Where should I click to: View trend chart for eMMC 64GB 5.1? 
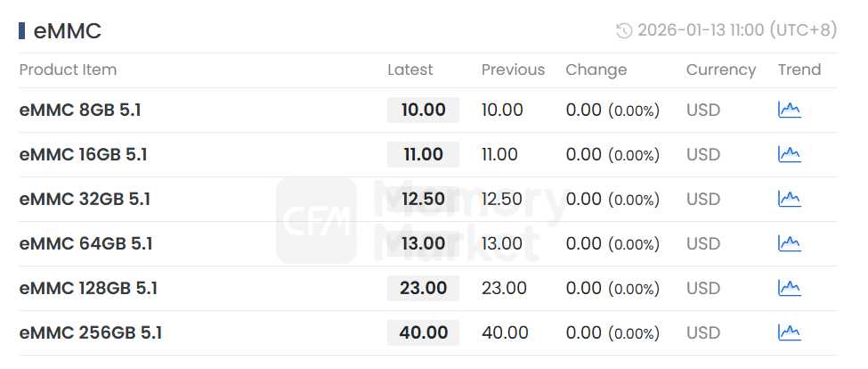[789, 243]
